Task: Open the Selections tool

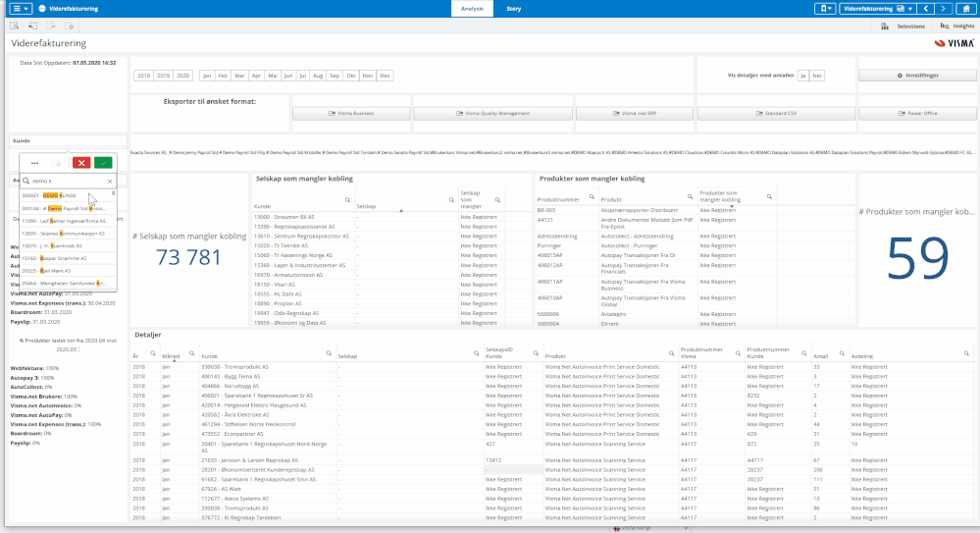Action: pyautogui.click(x=903, y=27)
